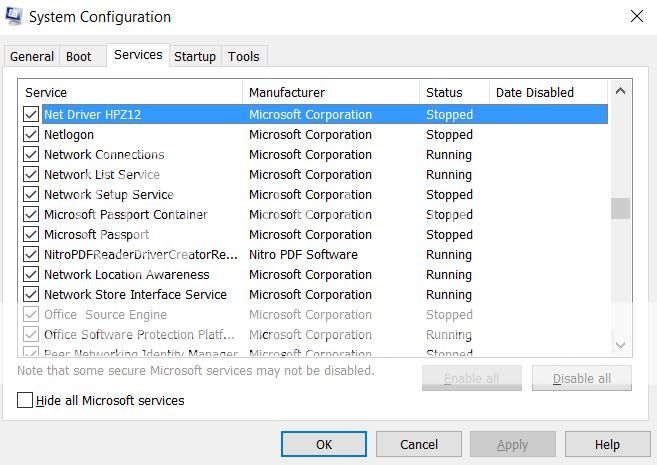Click Running status of Network Connections row
This screenshot has height=465, width=657.
(x=449, y=155)
